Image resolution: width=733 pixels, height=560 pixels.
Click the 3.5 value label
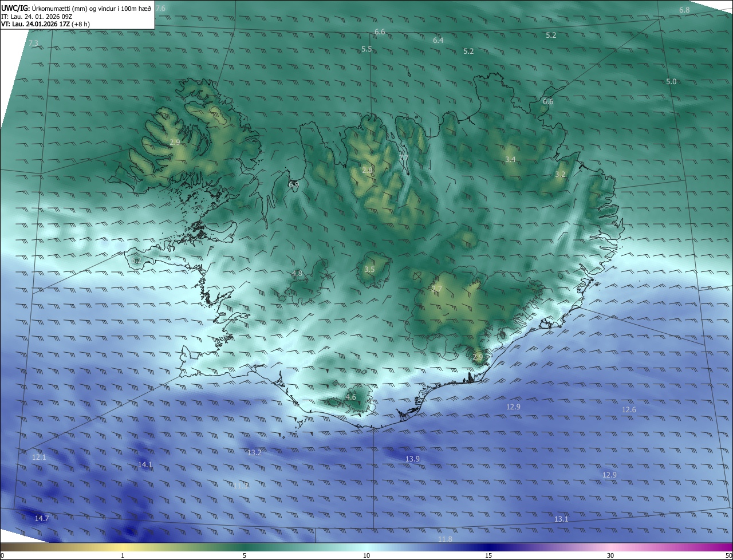point(369,270)
